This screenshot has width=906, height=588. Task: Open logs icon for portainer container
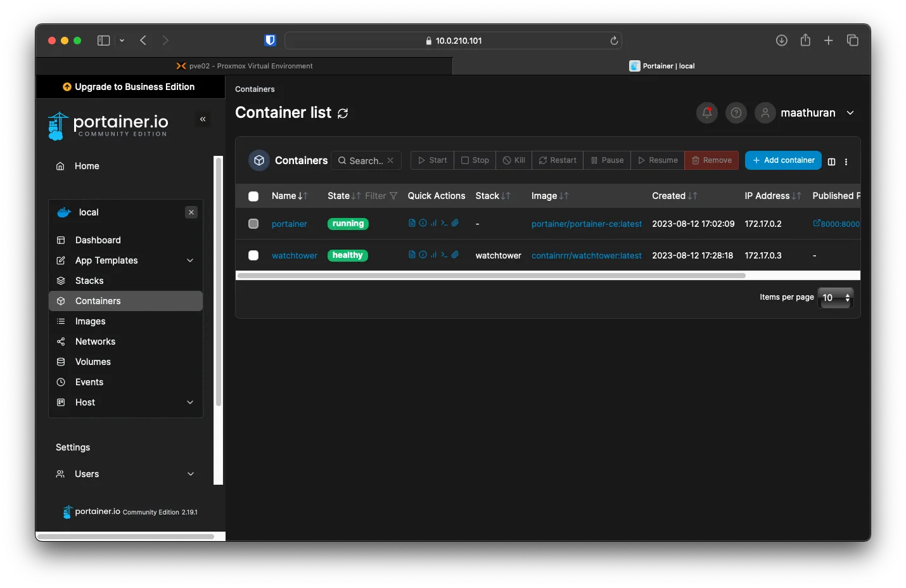[412, 223]
